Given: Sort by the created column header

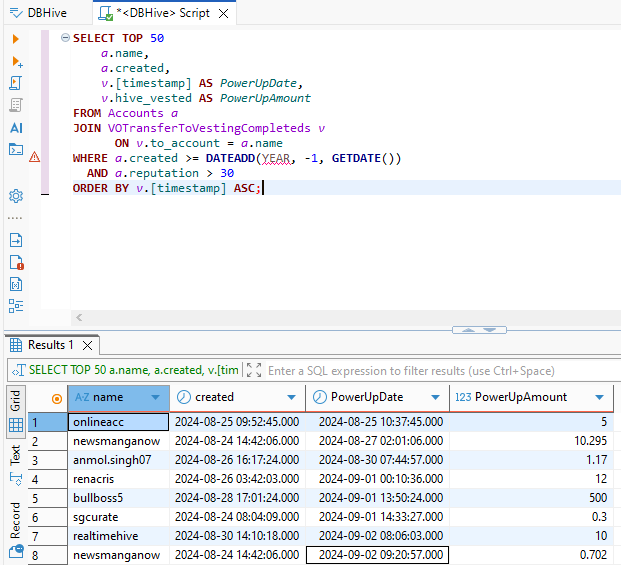Looking at the screenshot, I should point(214,397).
